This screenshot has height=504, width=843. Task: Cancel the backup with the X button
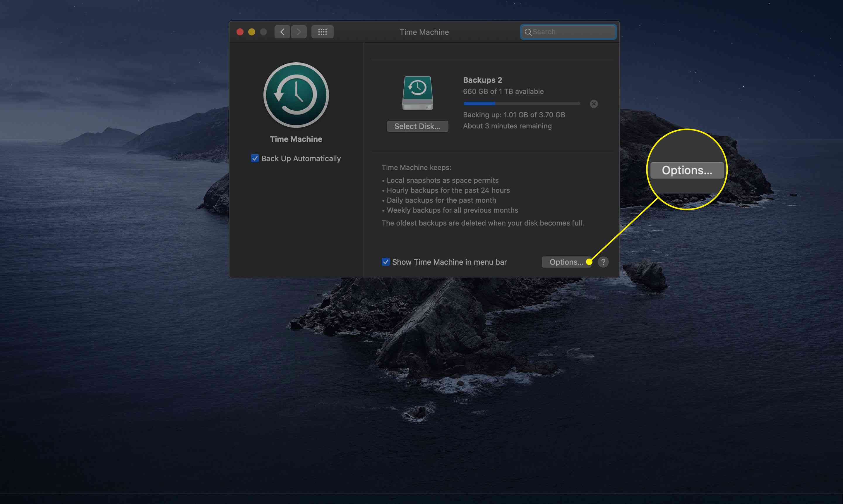(594, 104)
